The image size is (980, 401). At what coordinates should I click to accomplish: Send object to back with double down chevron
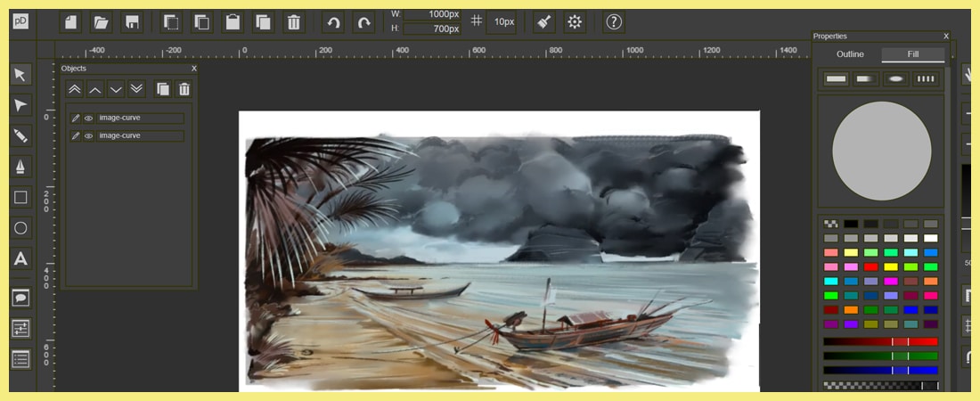pyautogui.click(x=136, y=89)
